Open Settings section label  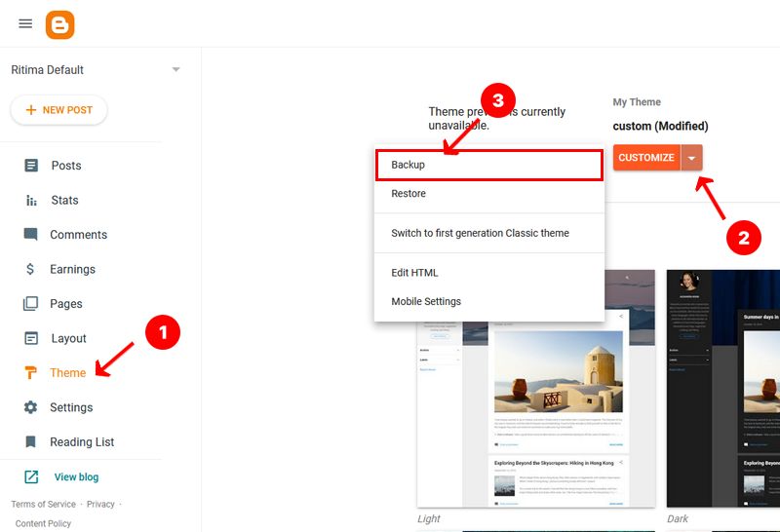tap(71, 407)
